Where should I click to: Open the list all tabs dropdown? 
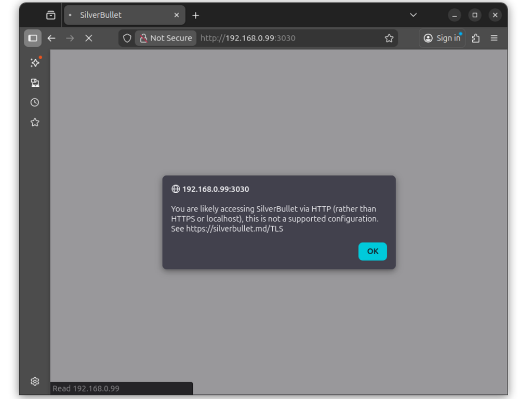coord(413,15)
